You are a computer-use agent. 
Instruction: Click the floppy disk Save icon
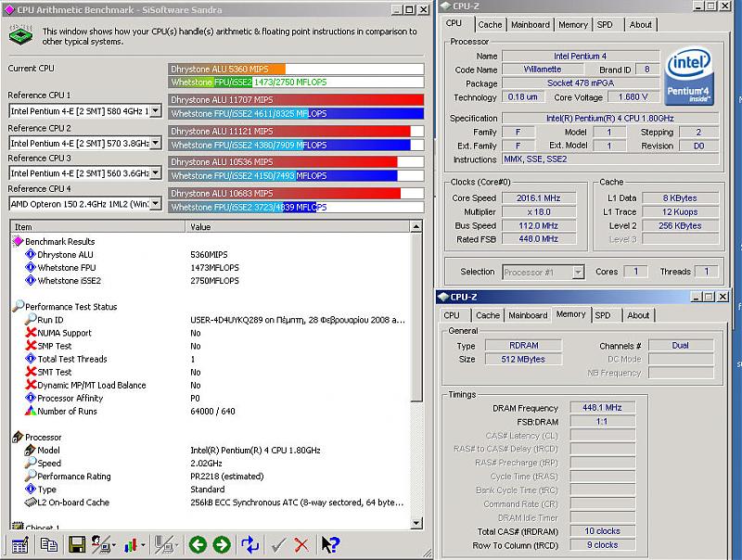coord(77,545)
